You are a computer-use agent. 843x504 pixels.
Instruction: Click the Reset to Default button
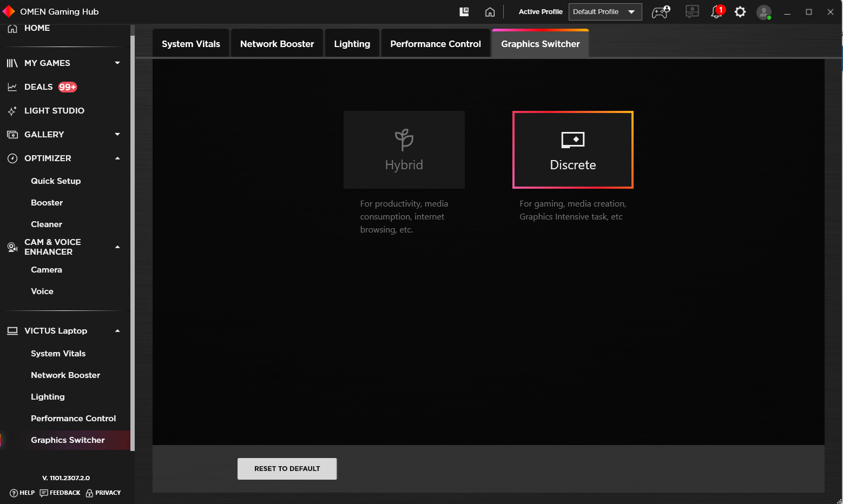coord(287,469)
